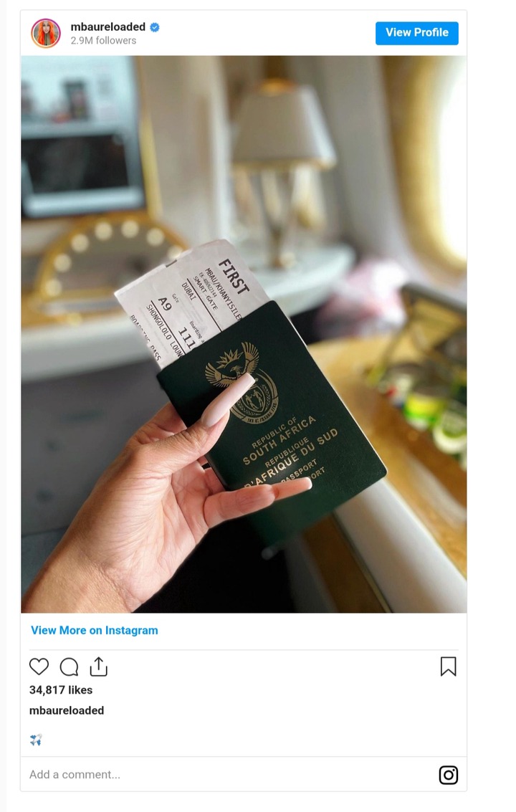Like the post with the heart icon
Screen dimensions: 516x812
tap(39, 667)
